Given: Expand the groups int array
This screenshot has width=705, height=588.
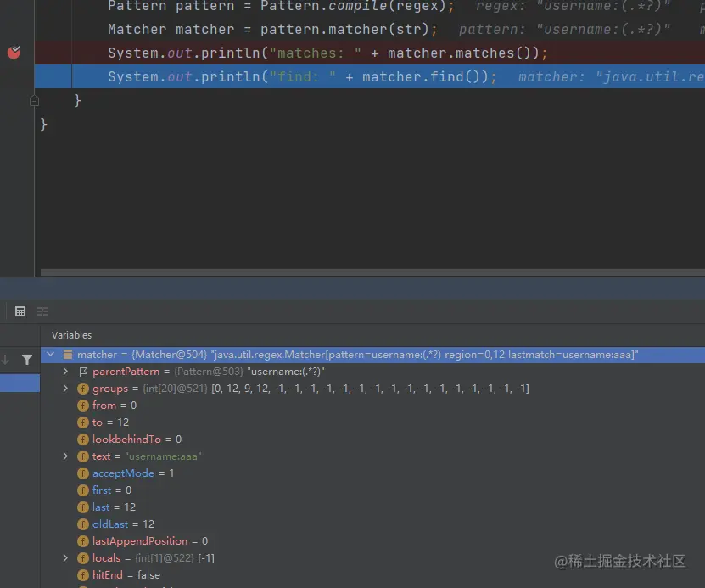Looking at the screenshot, I should point(65,389).
